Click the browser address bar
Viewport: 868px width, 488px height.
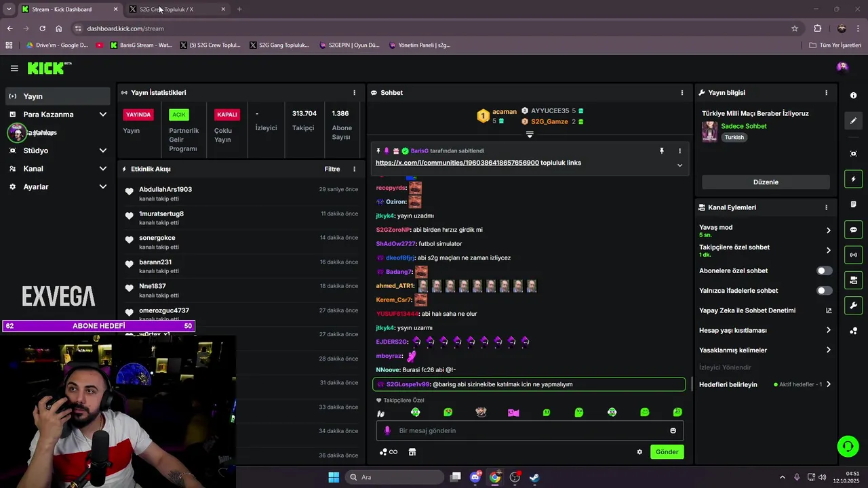click(x=434, y=28)
